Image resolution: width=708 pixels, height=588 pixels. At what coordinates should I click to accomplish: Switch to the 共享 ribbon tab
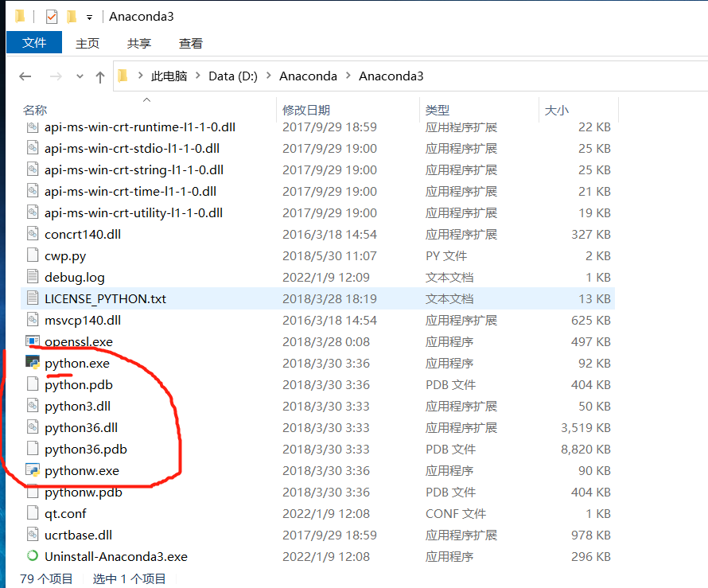coord(139,43)
